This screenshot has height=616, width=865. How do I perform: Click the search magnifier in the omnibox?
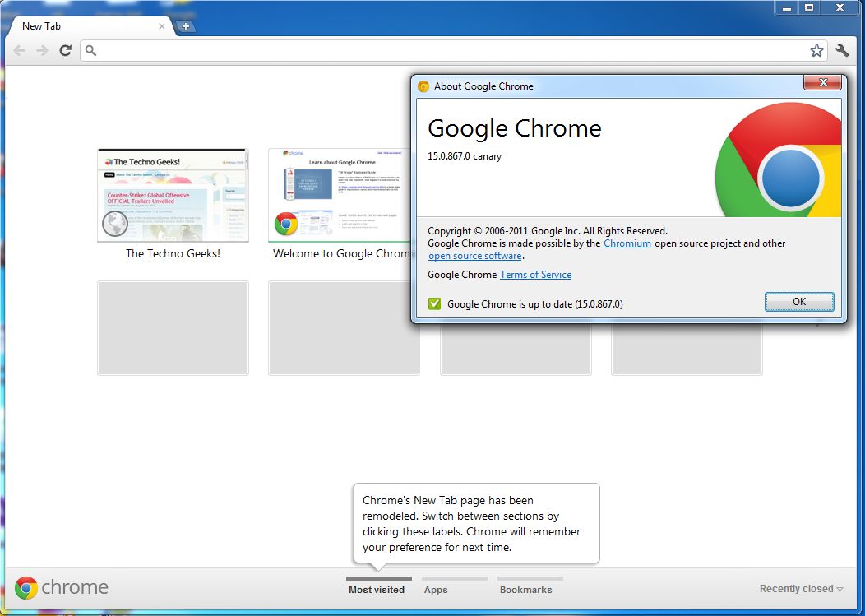(x=90, y=50)
